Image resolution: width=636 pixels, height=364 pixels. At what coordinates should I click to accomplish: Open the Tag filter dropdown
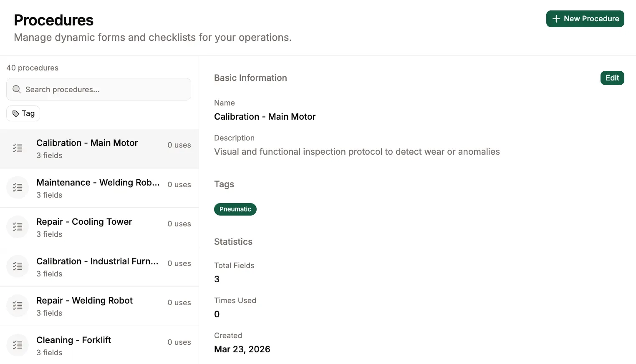point(23,113)
